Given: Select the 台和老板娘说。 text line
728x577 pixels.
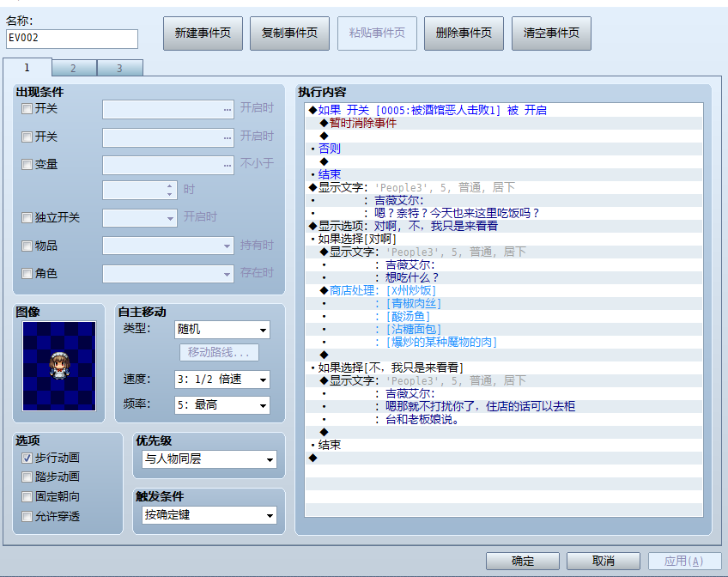Looking at the screenshot, I should click(504, 419).
